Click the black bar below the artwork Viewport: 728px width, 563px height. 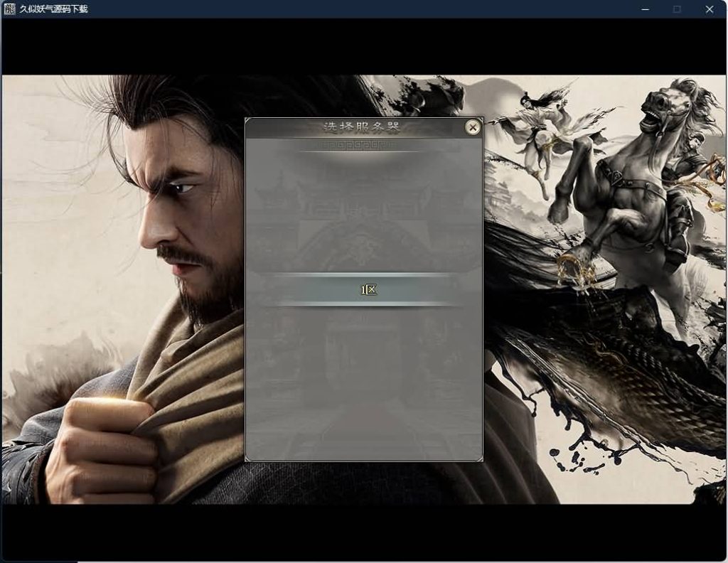tap(363, 532)
